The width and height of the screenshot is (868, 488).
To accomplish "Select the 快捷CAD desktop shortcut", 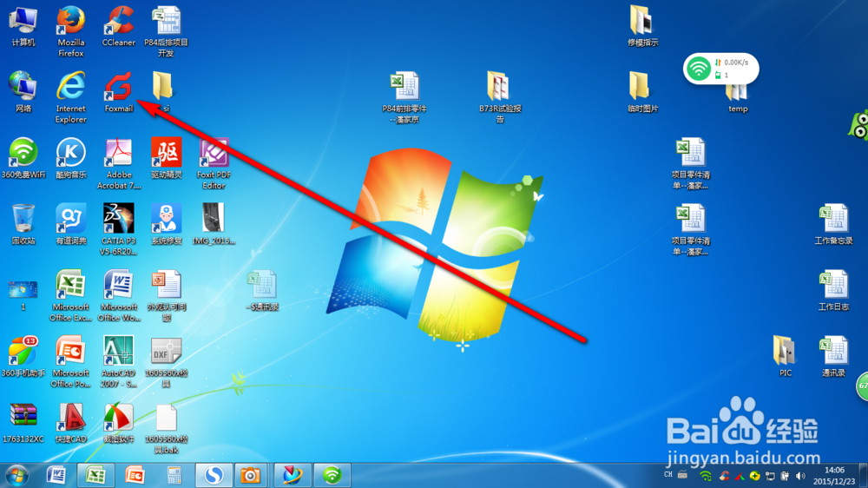I will click(71, 422).
